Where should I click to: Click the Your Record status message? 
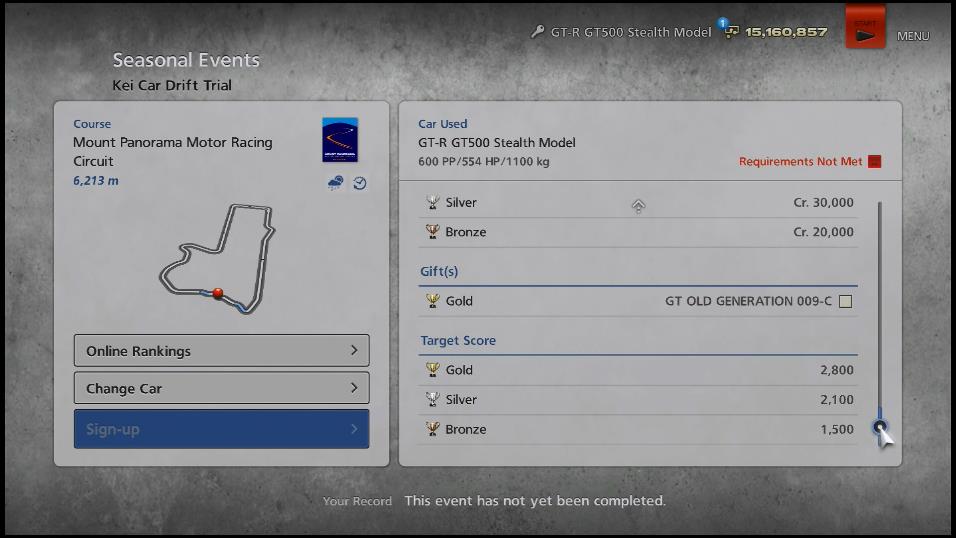pyautogui.click(x=535, y=501)
